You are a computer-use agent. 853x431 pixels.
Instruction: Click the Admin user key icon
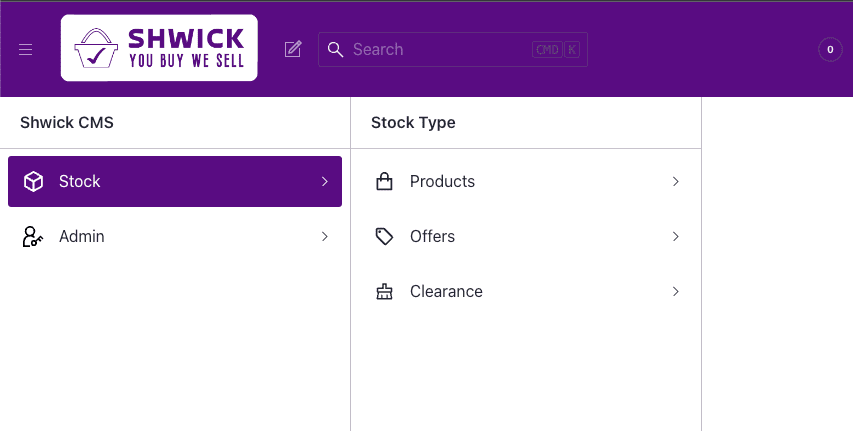click(x=33, y=237)
